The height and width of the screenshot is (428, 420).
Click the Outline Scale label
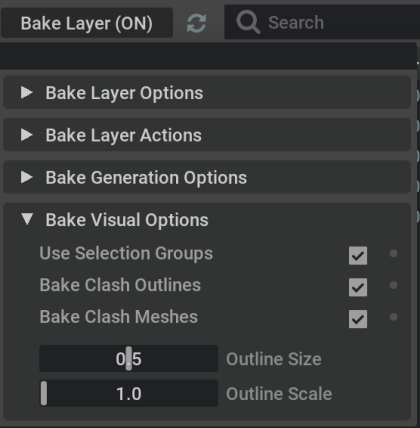click(279, 394)
